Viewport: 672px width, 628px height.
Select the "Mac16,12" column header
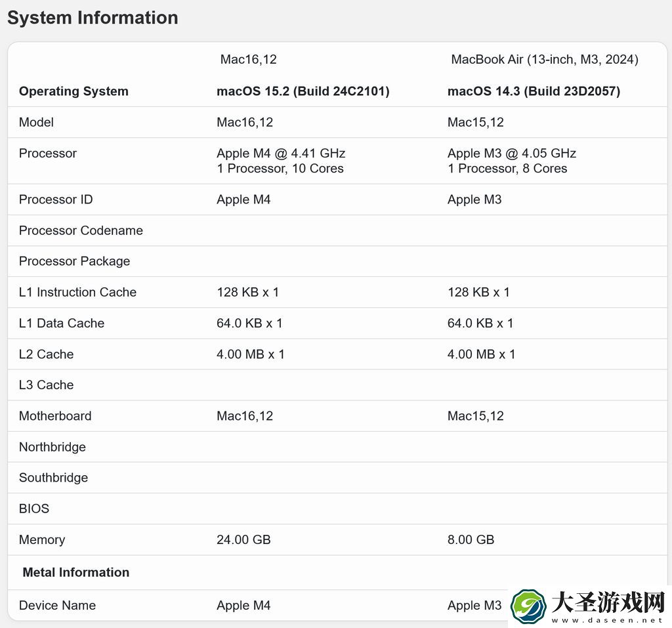pyautogui.click(x=249, y=59)
